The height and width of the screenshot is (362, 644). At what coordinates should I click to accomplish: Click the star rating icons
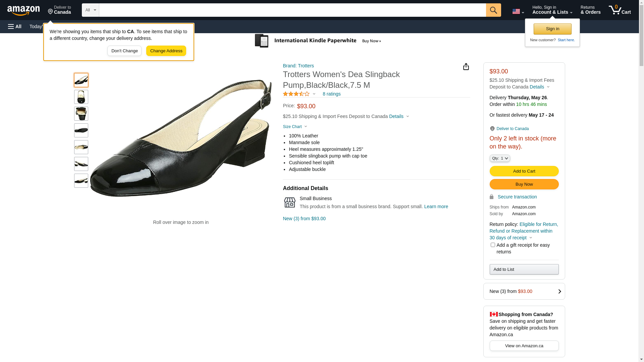pyautogui.click(x=296, y=94)
